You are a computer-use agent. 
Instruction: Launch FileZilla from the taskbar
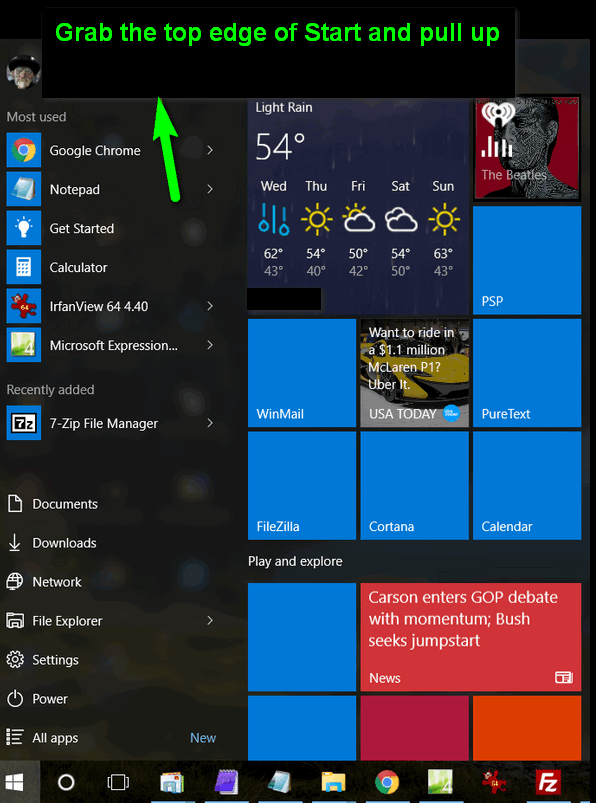[x=548, y=782]
